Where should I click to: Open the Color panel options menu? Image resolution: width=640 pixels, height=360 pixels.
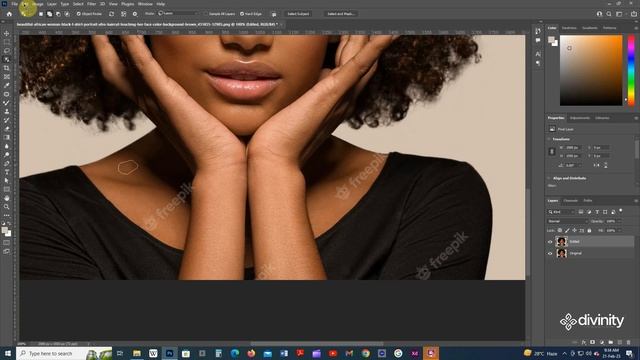click(636, 28)
